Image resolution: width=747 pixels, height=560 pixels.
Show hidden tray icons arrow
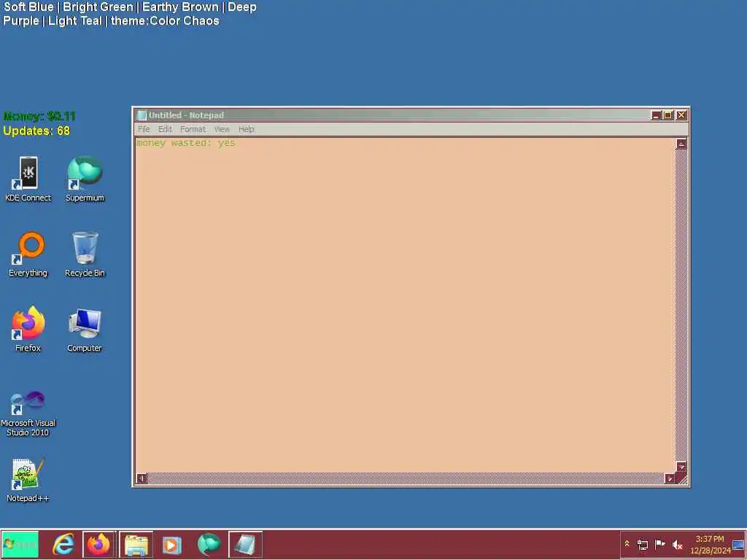click(627, 544)
